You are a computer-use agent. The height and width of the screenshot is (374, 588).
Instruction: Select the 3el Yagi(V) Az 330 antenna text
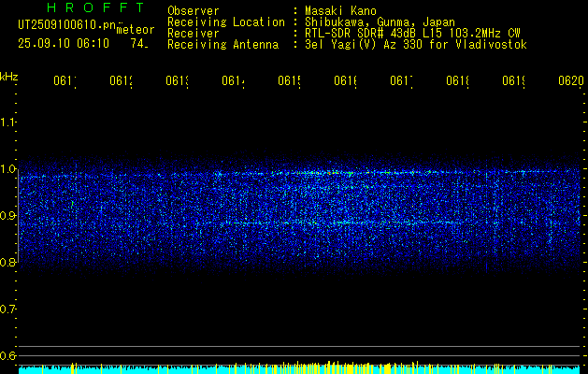point(416,45)
